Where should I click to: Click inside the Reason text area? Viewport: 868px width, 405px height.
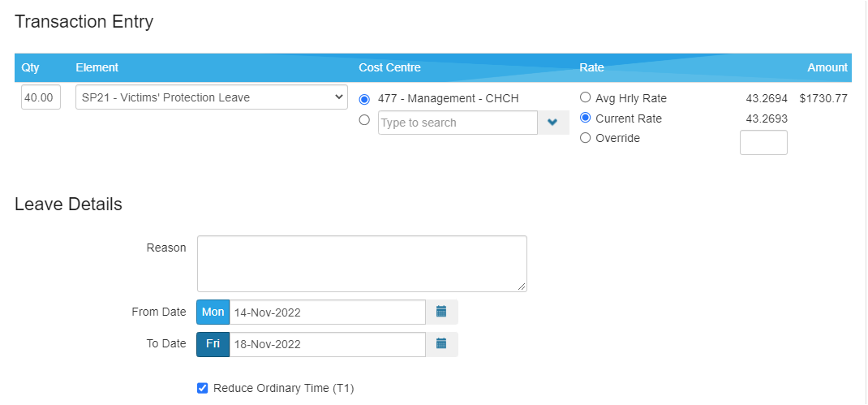pyautogui.click(x=362, y=264)
